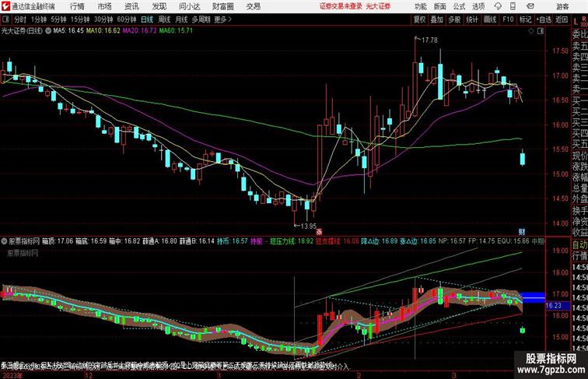Add stock via +自选 button

(544, 19)
